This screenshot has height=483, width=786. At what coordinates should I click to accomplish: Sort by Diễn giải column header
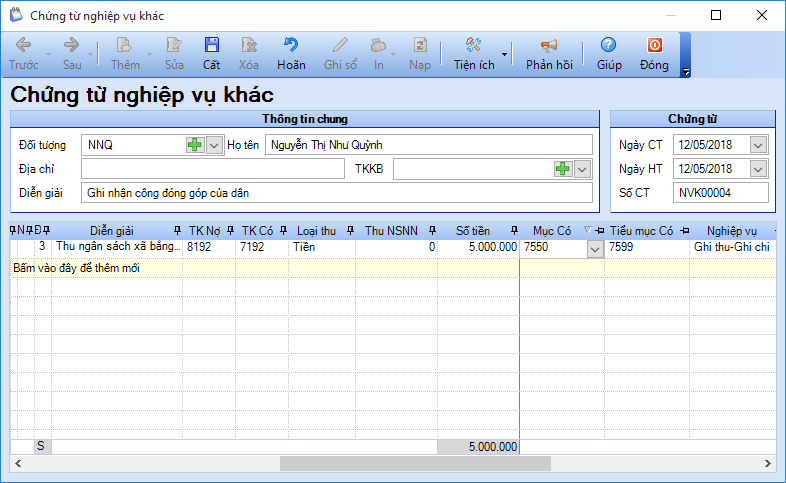112,231
